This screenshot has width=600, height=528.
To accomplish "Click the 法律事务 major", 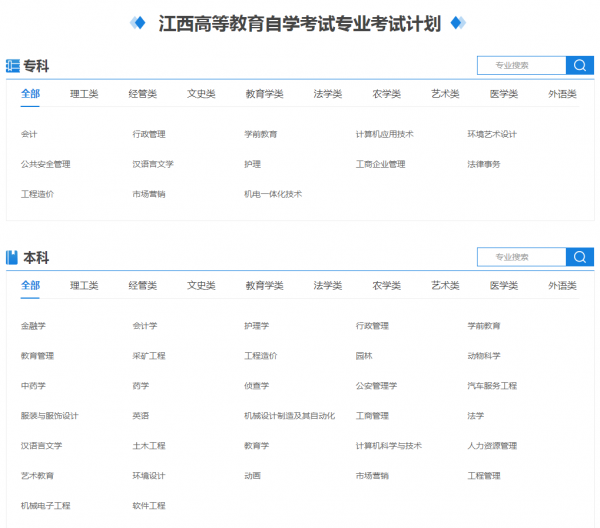I will coord(484,164).
